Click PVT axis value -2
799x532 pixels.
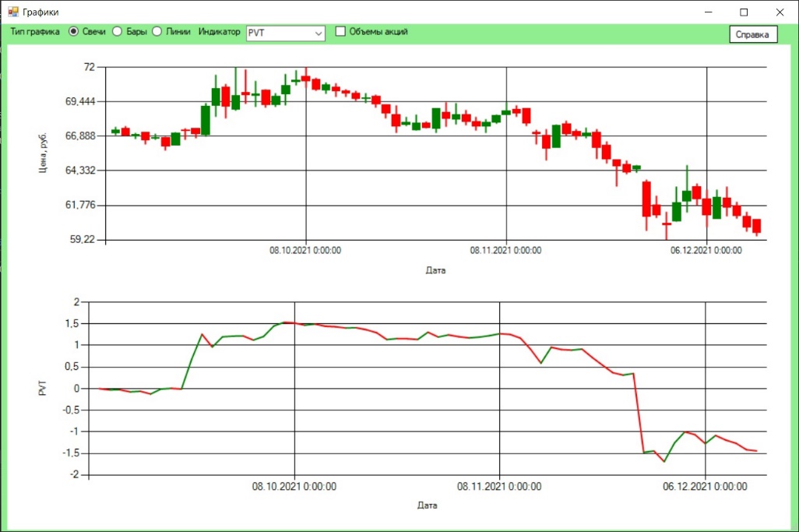[75, 475]
